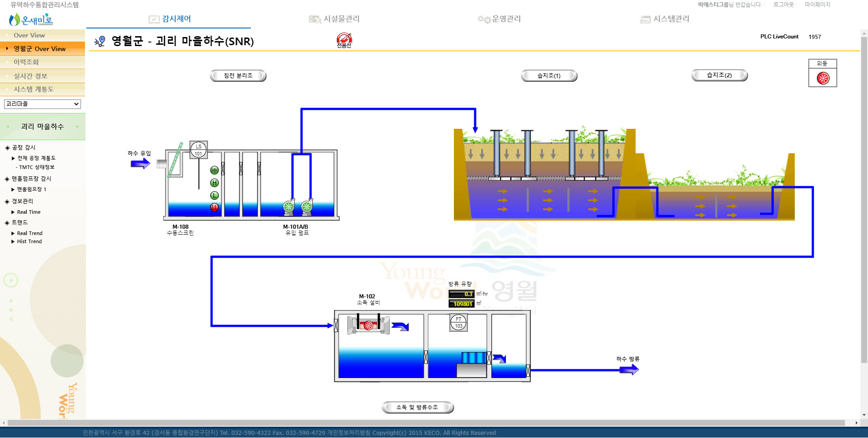Select 영월군 Over View menu item
The image size is (868, 438).
tap(42, 48)
